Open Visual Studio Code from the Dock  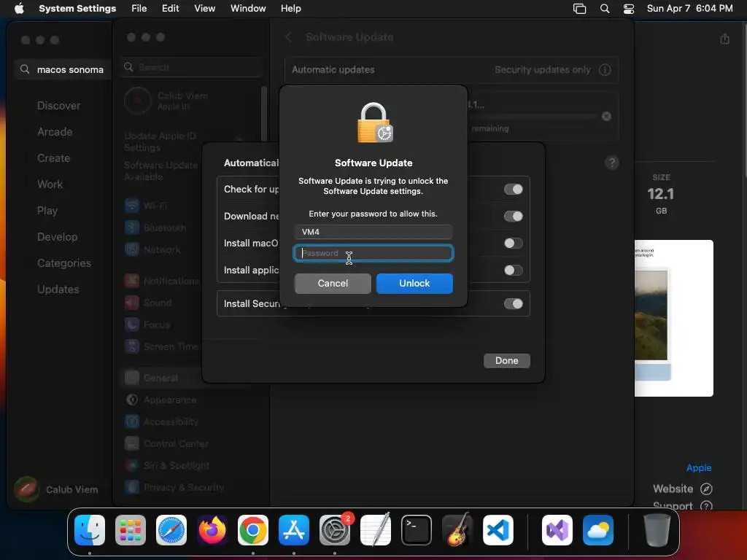[498, 530]
